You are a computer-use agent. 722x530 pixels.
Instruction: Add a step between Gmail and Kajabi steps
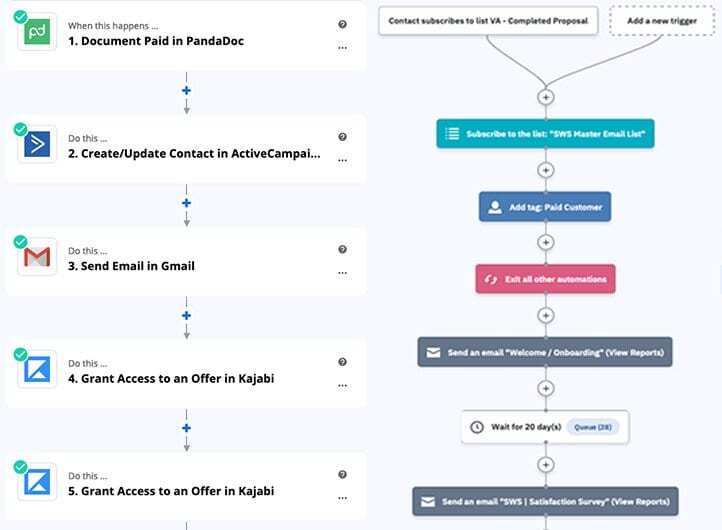pos(186,315)
